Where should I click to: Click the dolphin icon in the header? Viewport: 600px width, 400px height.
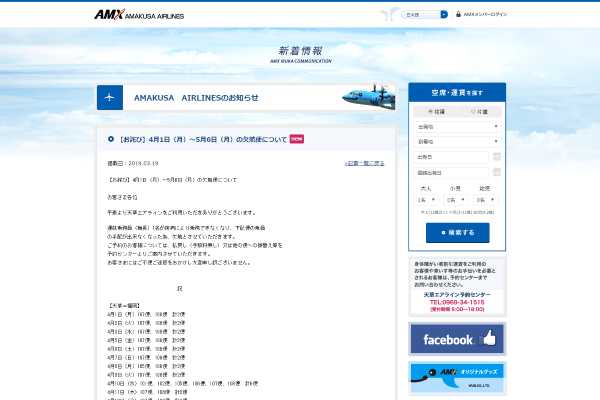coord(389,14)
